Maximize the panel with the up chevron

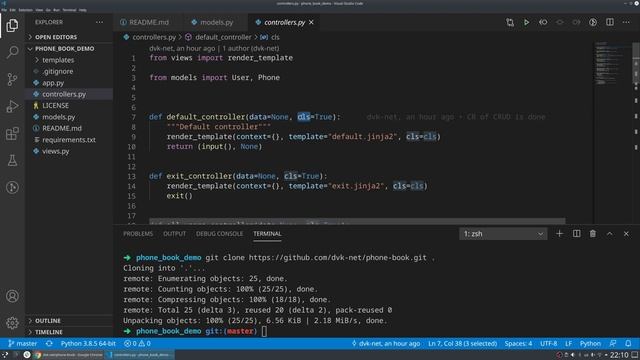pyautogui.click(x=609, y=233)
